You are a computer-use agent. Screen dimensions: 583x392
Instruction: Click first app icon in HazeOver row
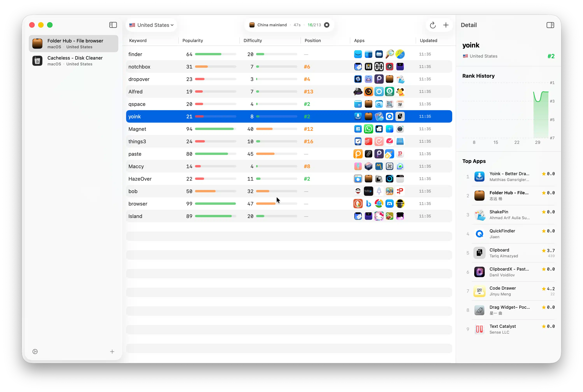coord(358,179)
